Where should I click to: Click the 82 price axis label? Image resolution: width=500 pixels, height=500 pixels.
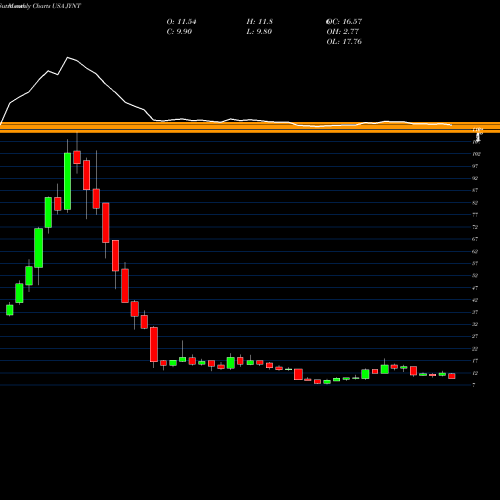click(475, 203)
